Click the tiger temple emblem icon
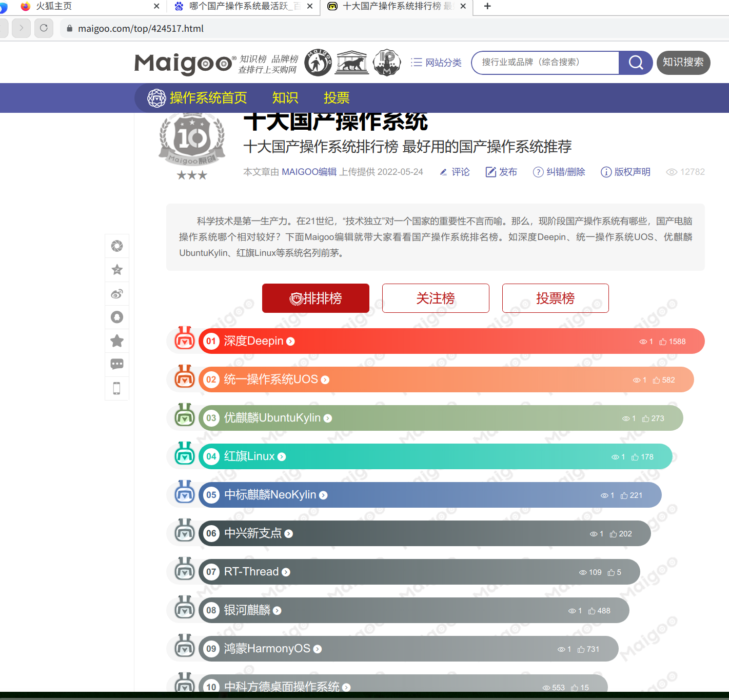 [x=352, y=62]
